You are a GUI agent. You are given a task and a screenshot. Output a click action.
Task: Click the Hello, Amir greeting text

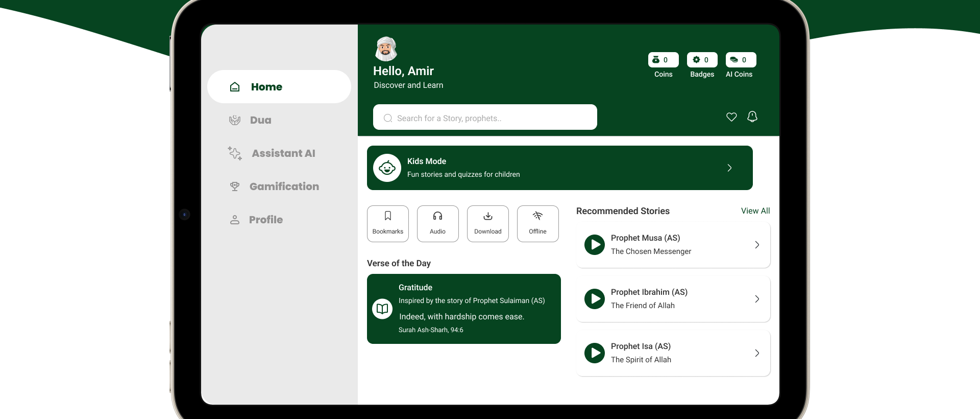[403, 71]
